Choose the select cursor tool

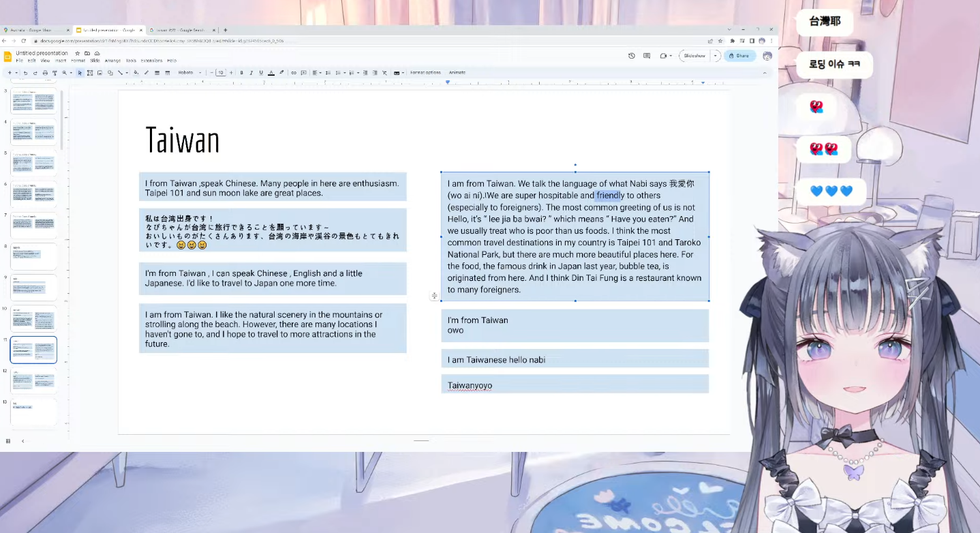[80, 72]
